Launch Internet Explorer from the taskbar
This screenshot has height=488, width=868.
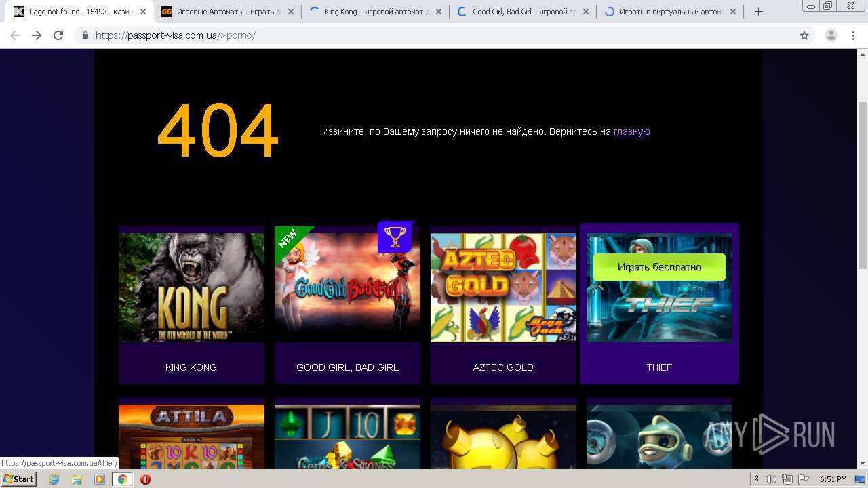54,479
